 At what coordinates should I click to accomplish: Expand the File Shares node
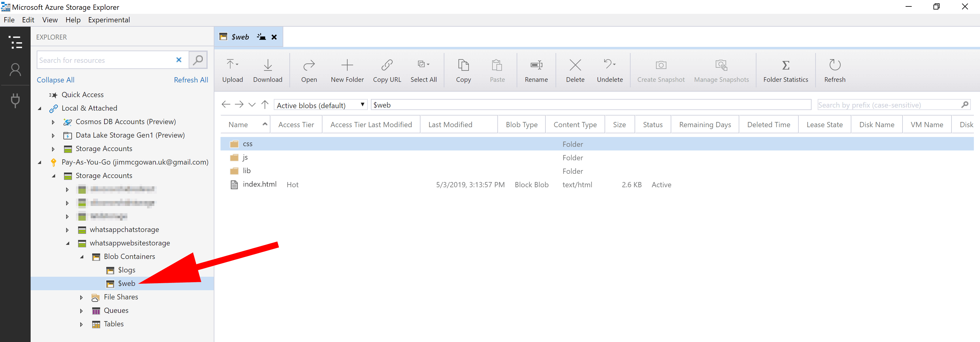pyautogui.click(x=81, y=298)
